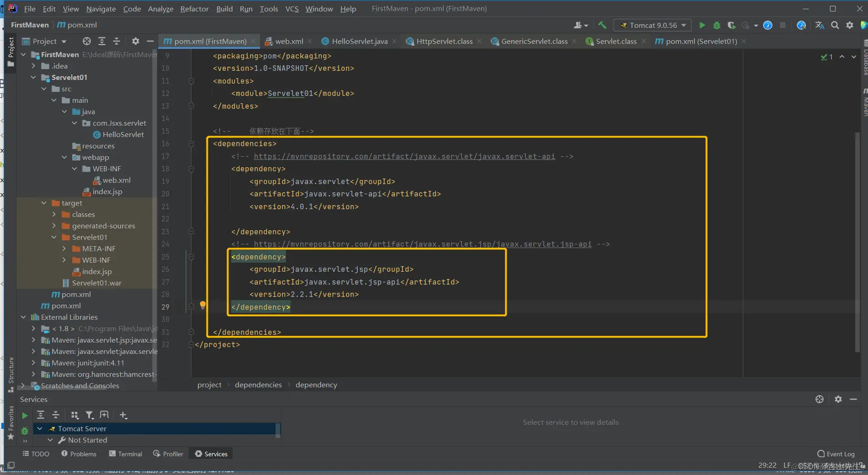This screenshot has height=475, width=868.
Task: Open the Event Log
Action: 836,454
